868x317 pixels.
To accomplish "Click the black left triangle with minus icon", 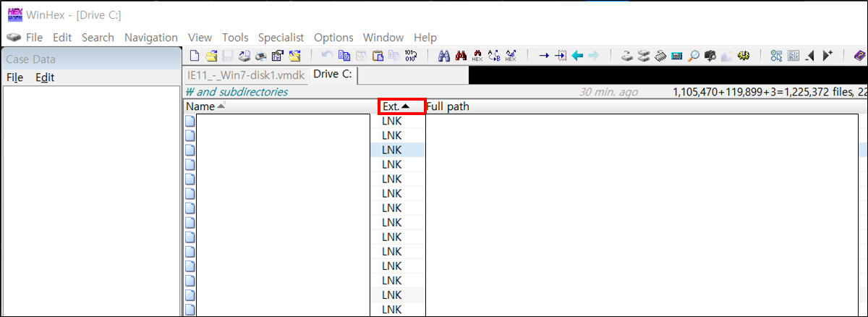I will click(x=810, y=55).
